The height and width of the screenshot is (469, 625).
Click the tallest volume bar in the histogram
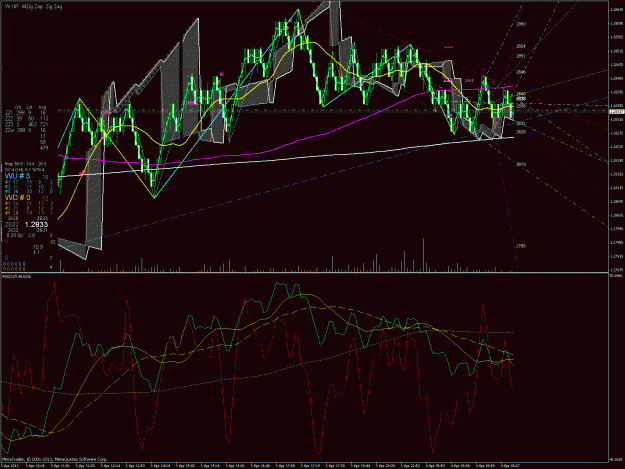(423, 255)
